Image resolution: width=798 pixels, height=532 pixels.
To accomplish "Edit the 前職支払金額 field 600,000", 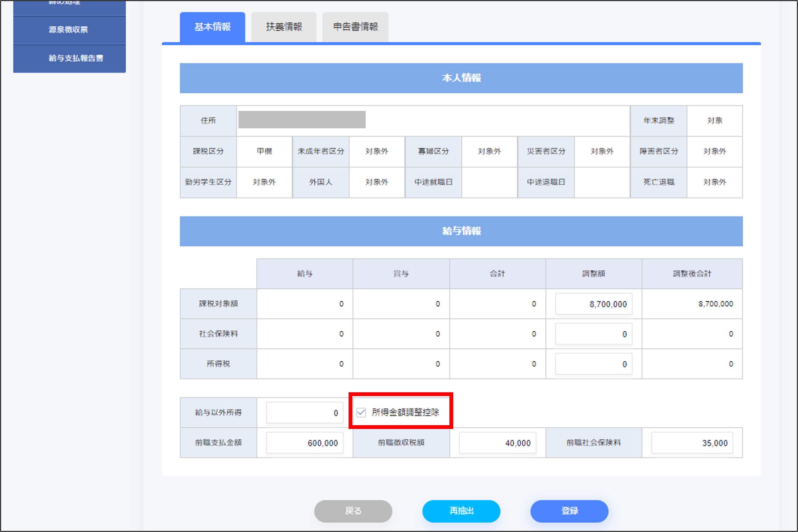I will tap(305, 443).
